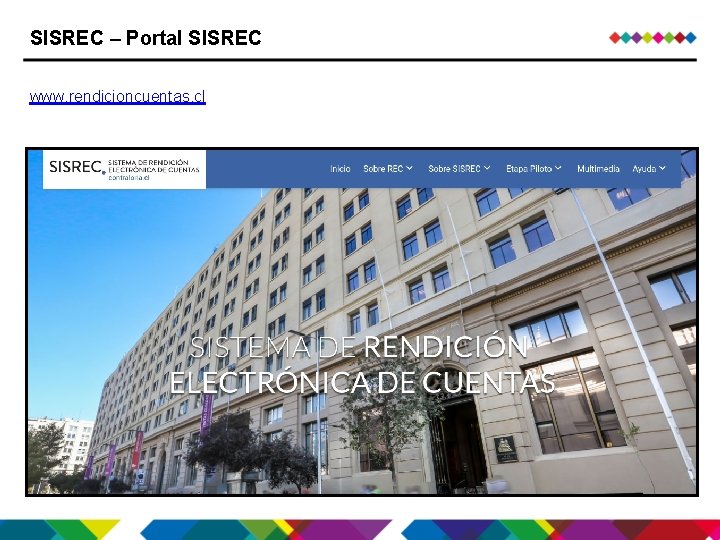Open the www.rendicioncuentas.cl link
Viewport: 720px width, 540px height.
118,97
